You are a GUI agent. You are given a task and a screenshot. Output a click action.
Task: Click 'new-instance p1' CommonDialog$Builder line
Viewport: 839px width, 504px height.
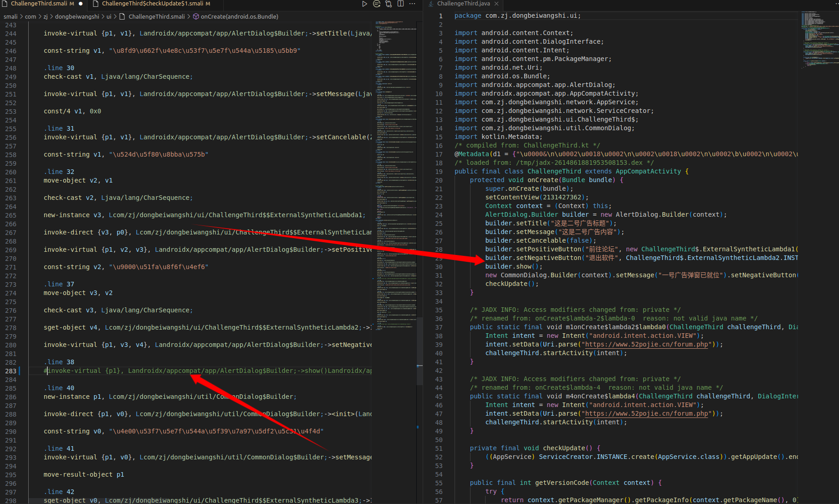pos(170,397)
